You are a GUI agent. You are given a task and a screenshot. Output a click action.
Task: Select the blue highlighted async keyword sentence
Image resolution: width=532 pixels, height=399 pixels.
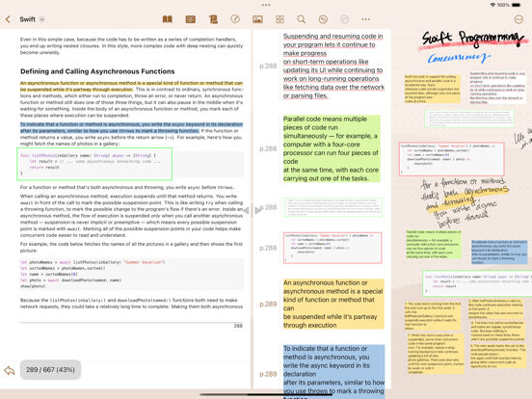coord(131,127)
